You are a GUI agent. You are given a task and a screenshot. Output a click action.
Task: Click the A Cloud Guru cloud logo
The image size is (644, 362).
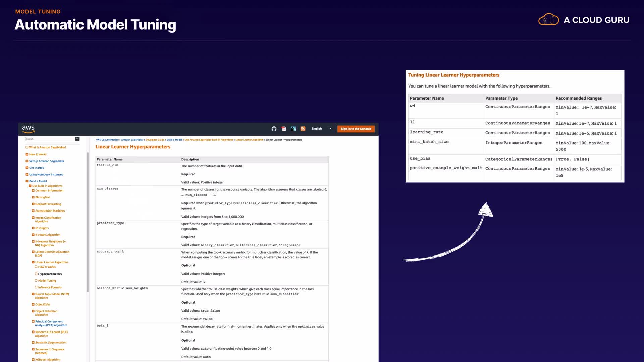(548, 20)
